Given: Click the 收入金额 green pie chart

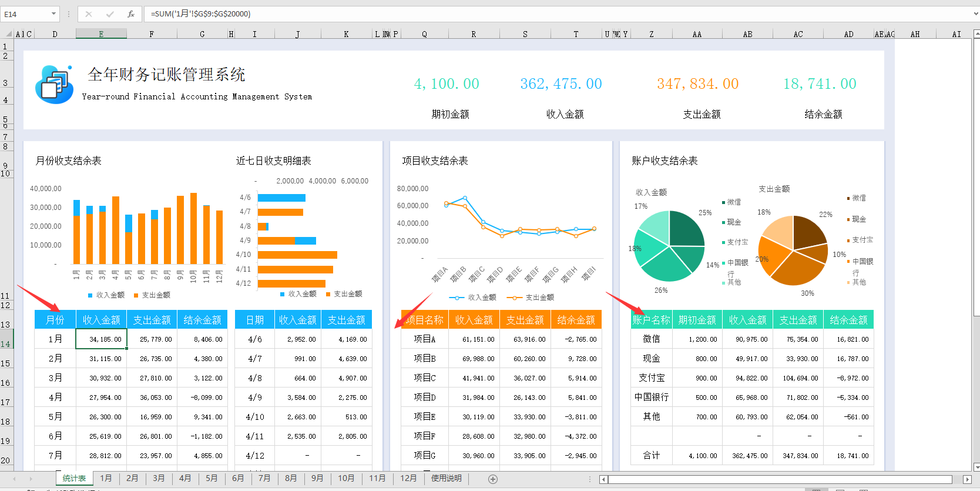Looking at the screenshot, I should pyautogui.click(x=669, y=246).
